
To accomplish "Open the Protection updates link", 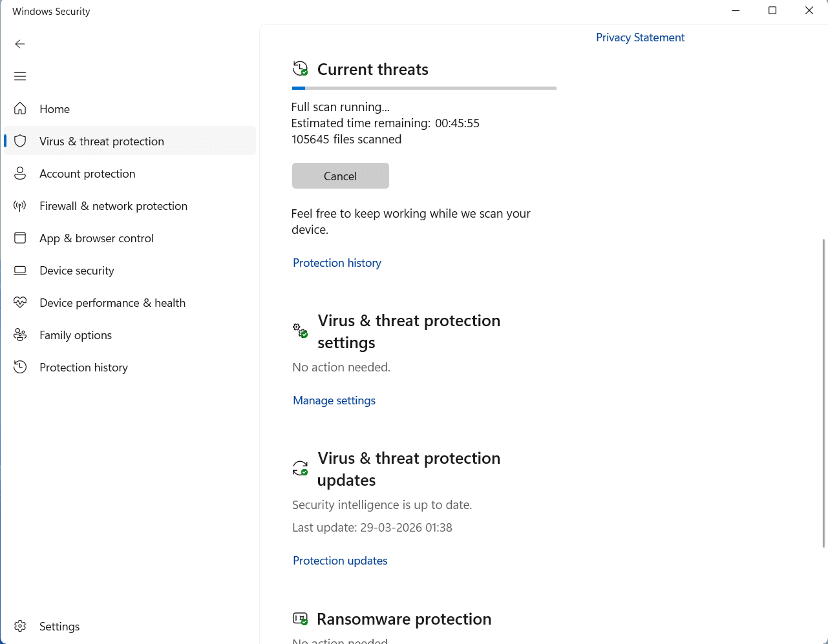I will coord(340,561).
